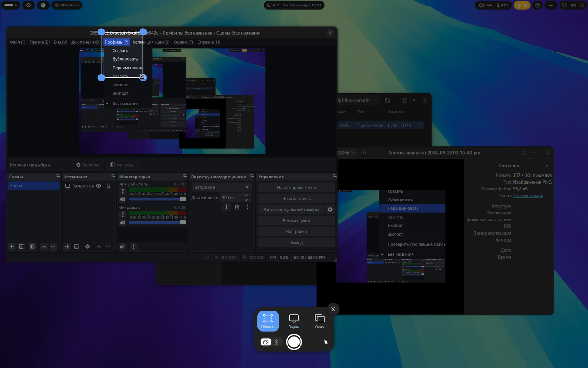Switch to screen recording mode toggle
The image size is (588, 368).
pyautogui.click(x=277, y=342)
